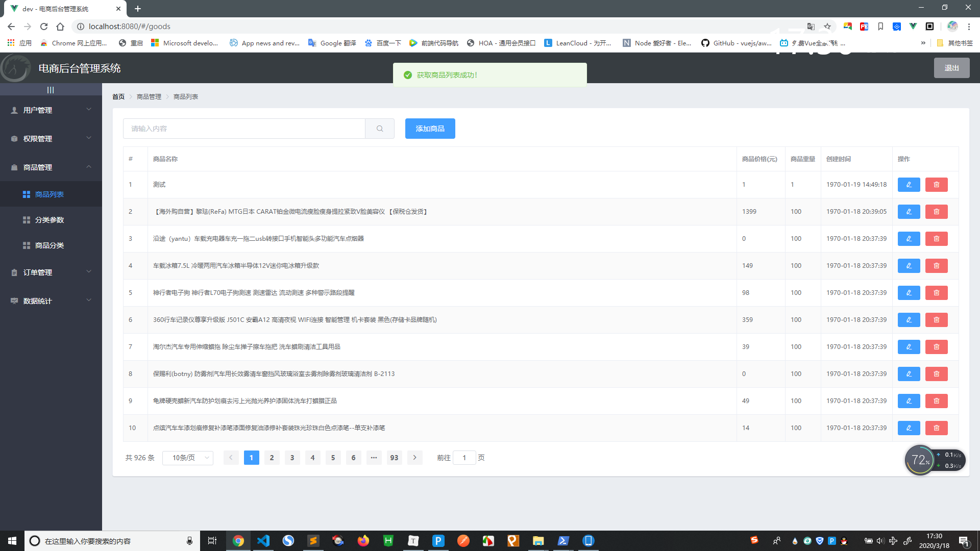Click the bookmark star in the address bar
Viewport: 980px width, 551px height.
click(x=827, y=27)
